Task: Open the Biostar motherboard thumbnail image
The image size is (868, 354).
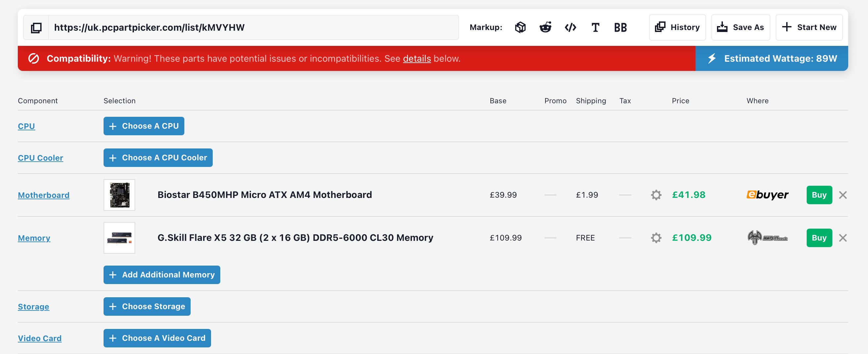Action: 119,195
